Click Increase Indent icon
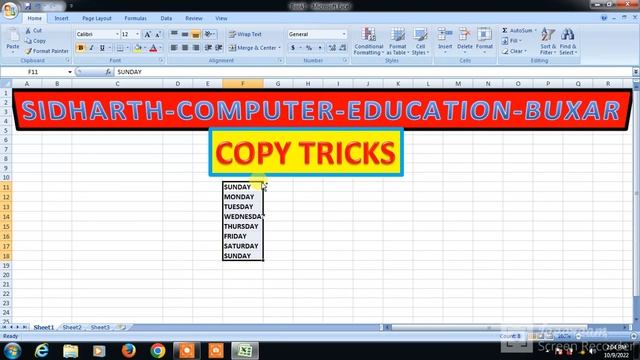Screen dimensions: 640x360 coord(219,48)
